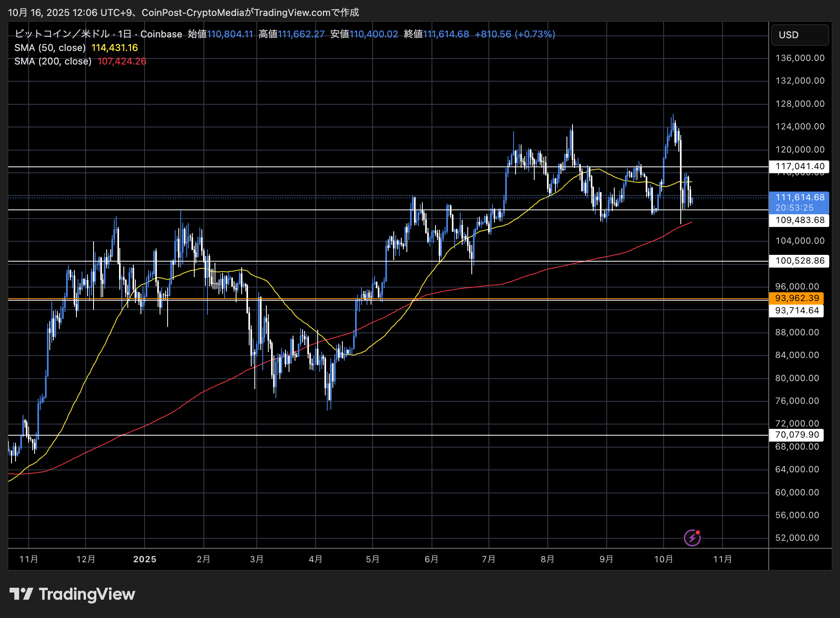This screenshot has height=618, width=840.
Task: Select the SMA (200, close) legend
Action: (x=53, y=61)
